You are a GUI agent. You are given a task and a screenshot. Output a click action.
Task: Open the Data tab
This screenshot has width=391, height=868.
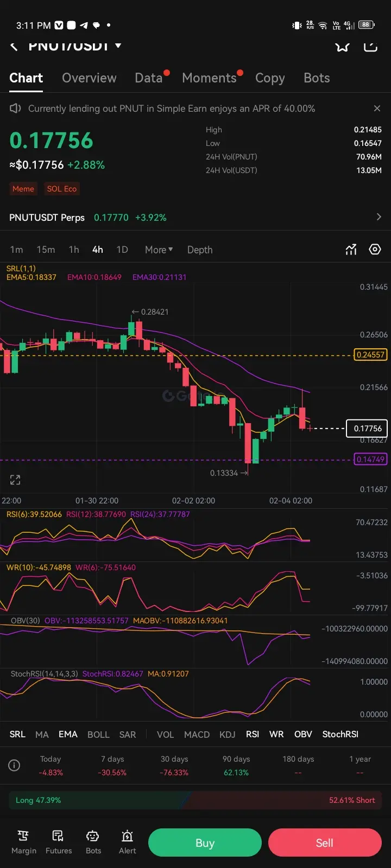point(149,78)
